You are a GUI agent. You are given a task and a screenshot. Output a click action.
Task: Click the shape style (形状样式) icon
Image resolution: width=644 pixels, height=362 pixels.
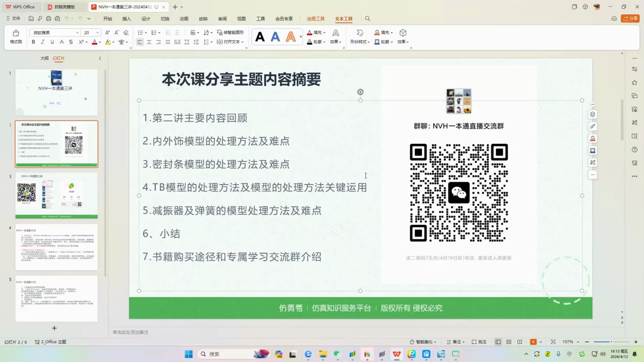tap(360, 33)
